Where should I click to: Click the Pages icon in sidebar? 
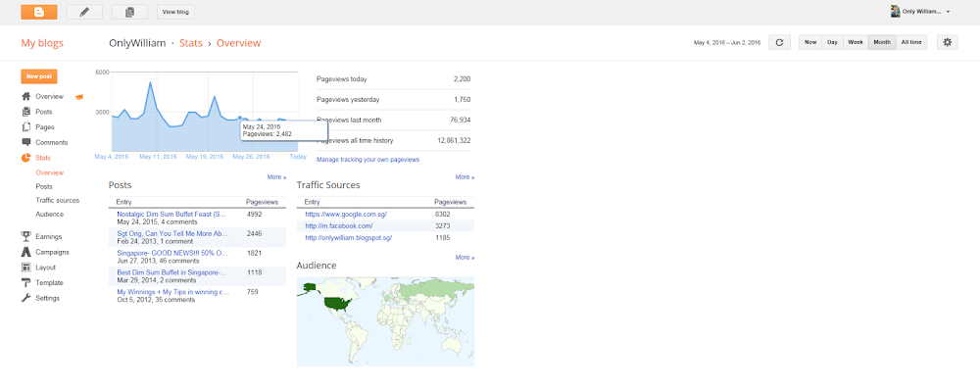25,126
